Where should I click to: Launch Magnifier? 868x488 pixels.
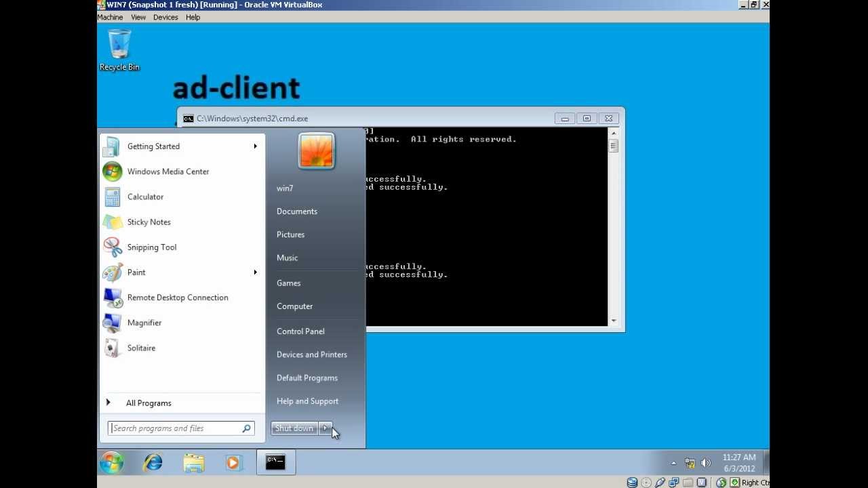pyautogui.click(x=181, y=323)
